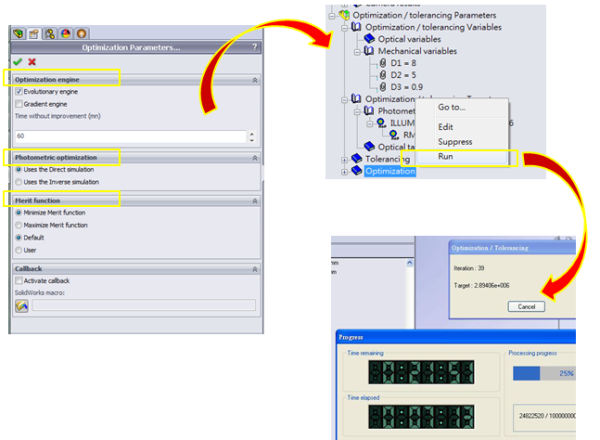The image size is (600, 440).
Task: Click the Time without improvement input field
Action: [128, 136]
